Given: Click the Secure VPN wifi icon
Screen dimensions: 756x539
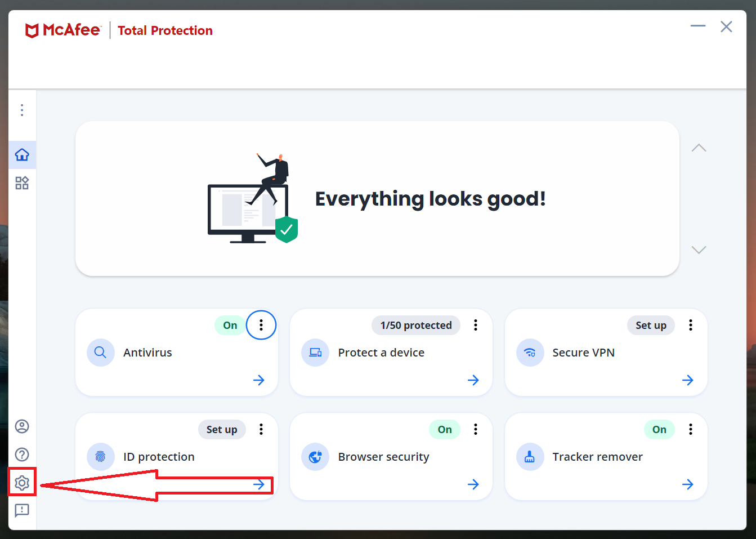Looking at the screenshot, I should tap(530, 353).
